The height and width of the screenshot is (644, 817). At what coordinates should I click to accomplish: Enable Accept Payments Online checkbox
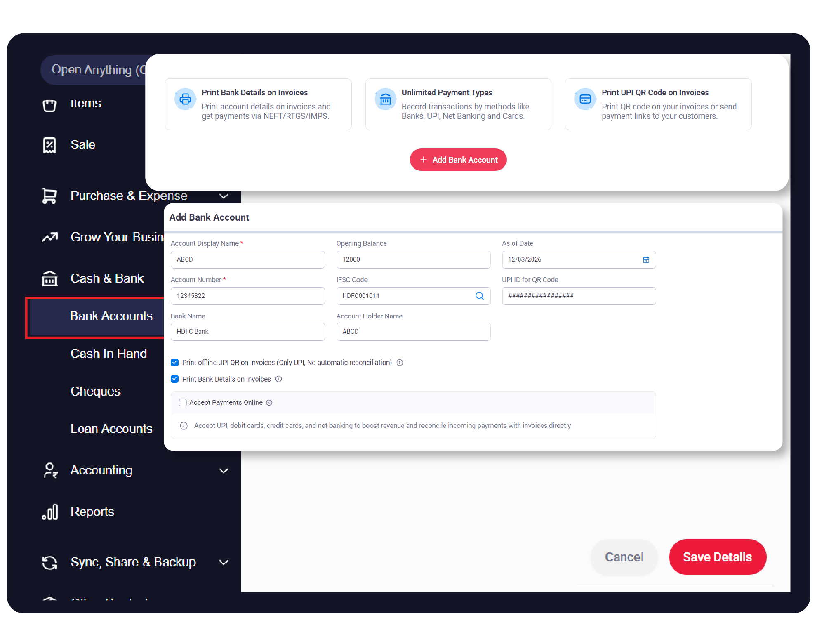click(183, 403)
